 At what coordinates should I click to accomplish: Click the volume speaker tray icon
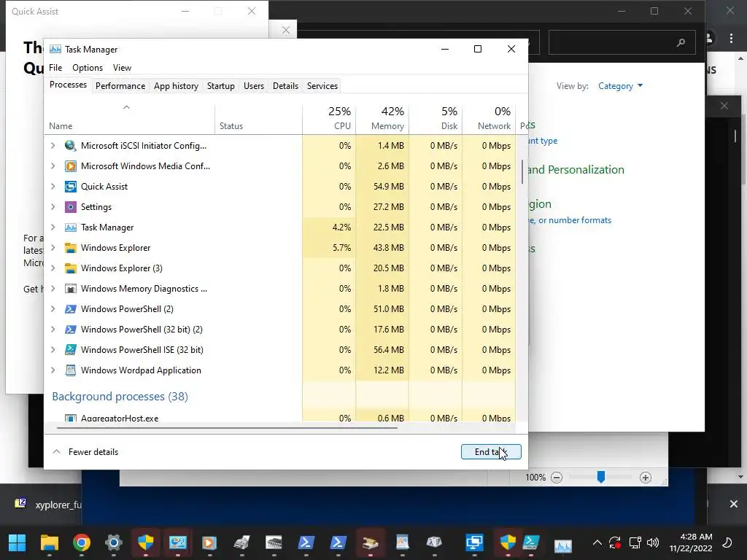click(653, 542)
